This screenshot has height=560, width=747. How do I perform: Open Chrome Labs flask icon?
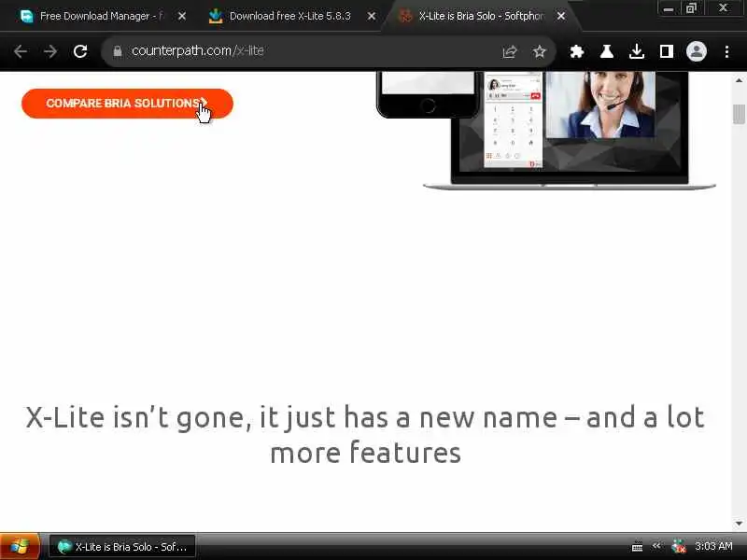(606, 51)
